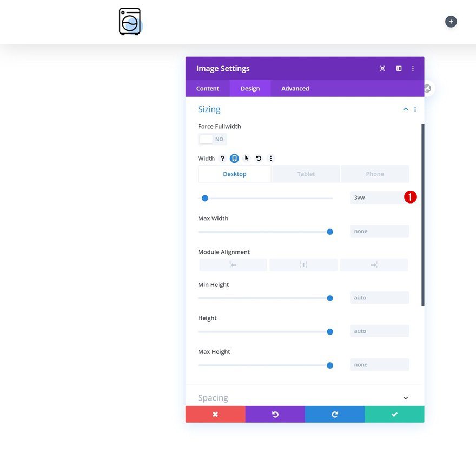This screenshot has width=476, height=459.
Task: Switch to the Advanced tab
Action: click(295, 88)
